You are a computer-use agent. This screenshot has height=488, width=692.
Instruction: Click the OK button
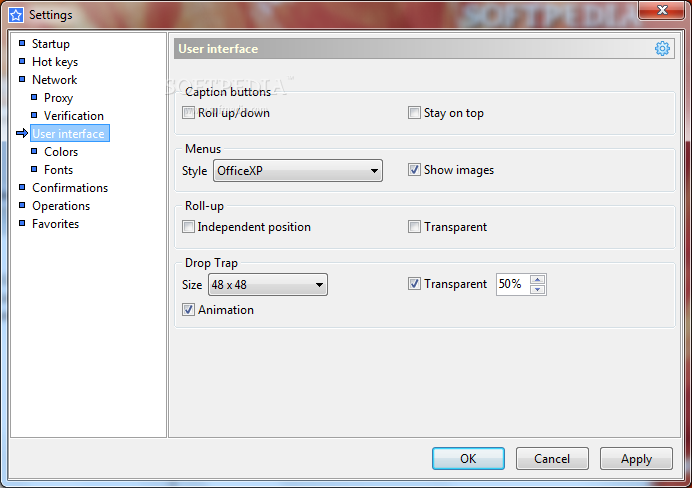[468, 459]
